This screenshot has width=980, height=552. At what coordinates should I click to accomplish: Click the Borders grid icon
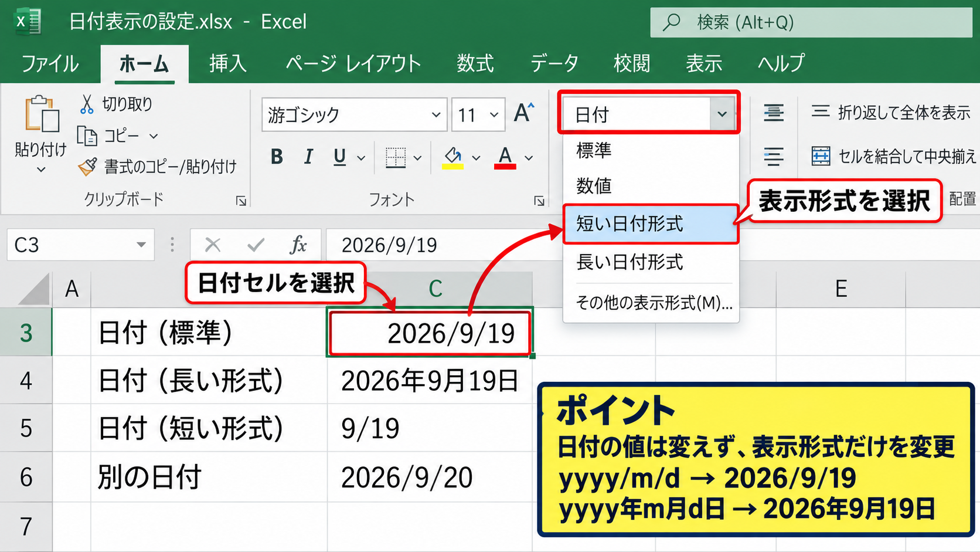point(396,157)
